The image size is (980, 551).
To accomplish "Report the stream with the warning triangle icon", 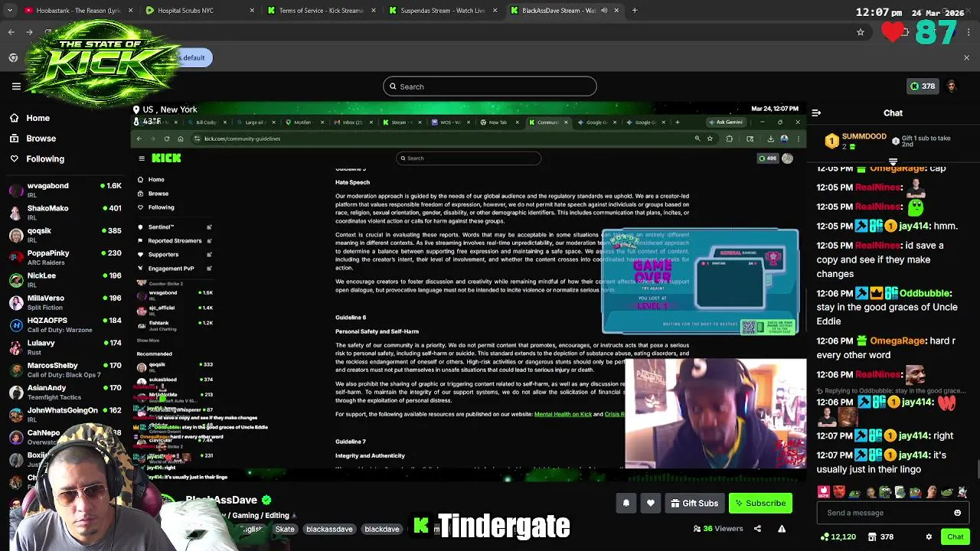I will click(x=782, y=528).
